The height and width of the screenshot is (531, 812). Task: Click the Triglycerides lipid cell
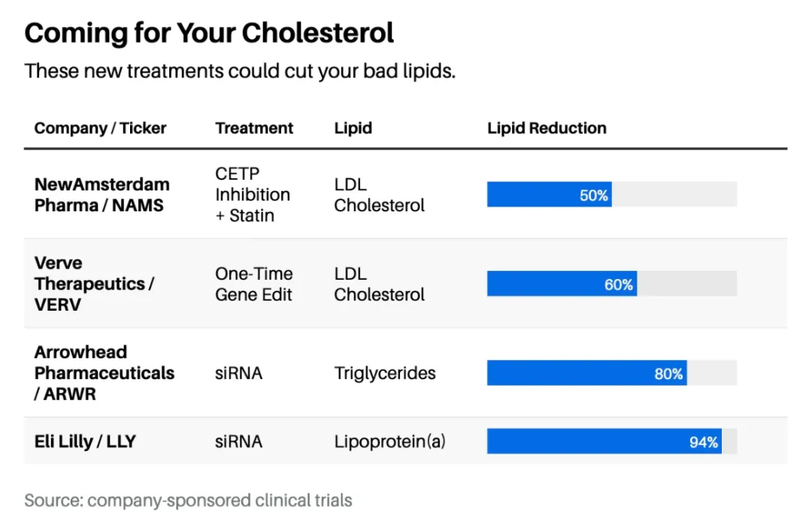384,373
